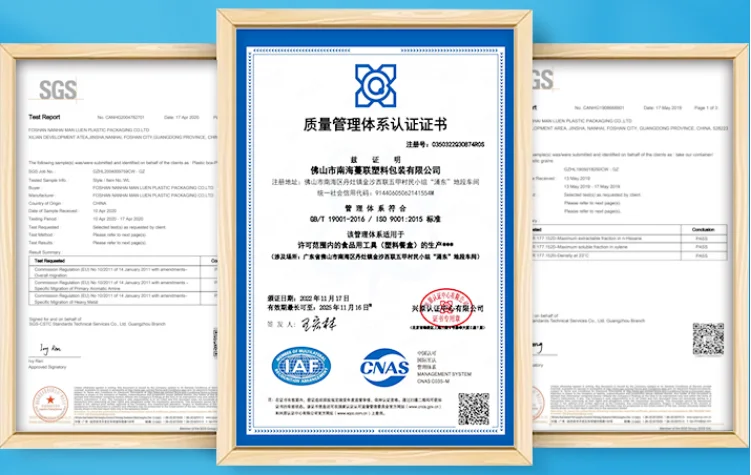The image size is (751, 475).
Task: Click the Testing Period row on left report
Action: (x=86, y=219)
